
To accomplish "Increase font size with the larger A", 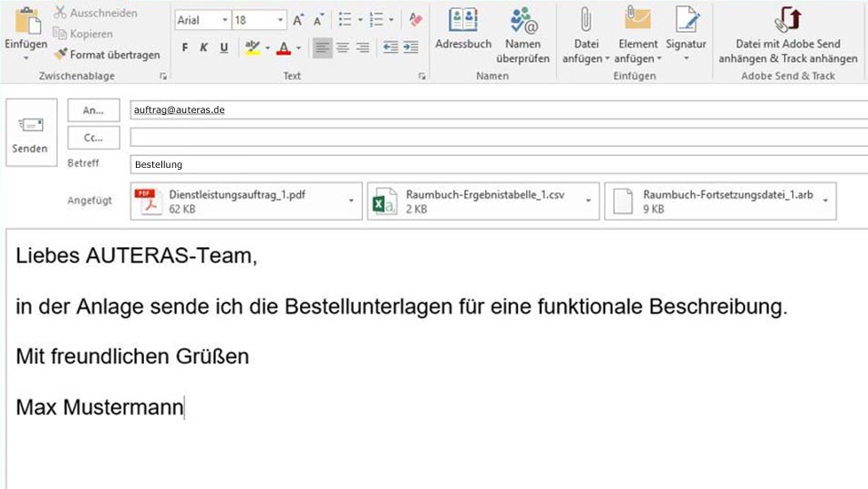I will (x=298, y=19).
